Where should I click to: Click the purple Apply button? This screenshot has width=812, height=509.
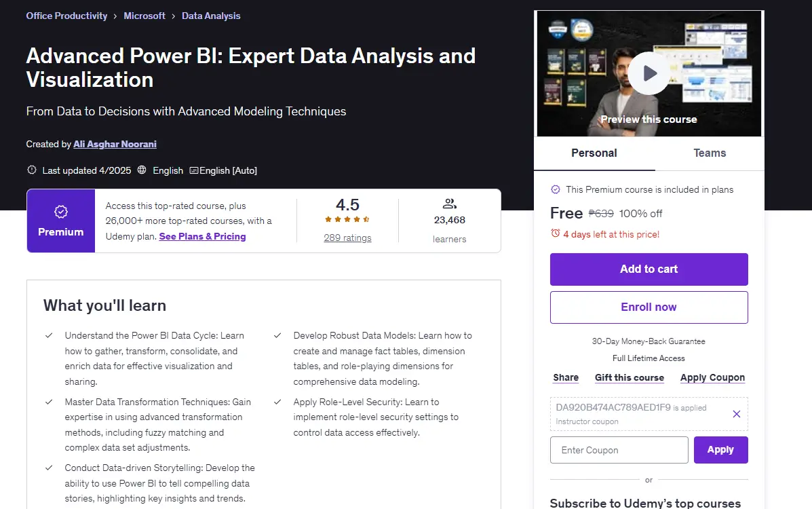(721, 450)
